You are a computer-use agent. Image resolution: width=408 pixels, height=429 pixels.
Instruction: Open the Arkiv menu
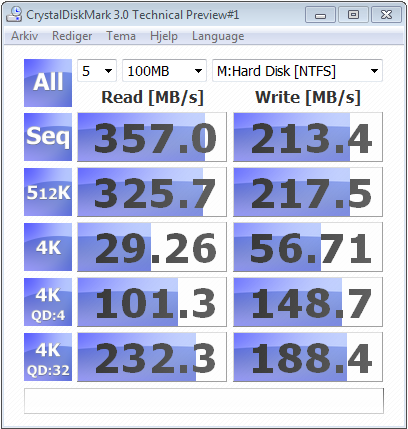click(25, 36)
